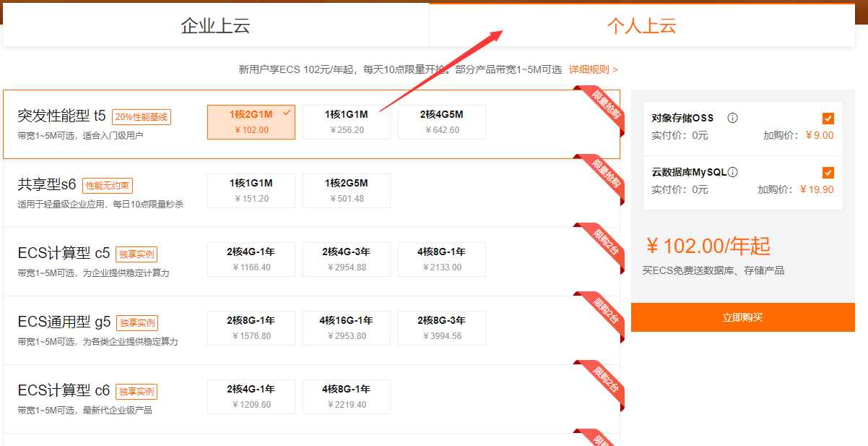
Task: Pick the 2核4G5M option at ¥642.60
Action: 442,122
